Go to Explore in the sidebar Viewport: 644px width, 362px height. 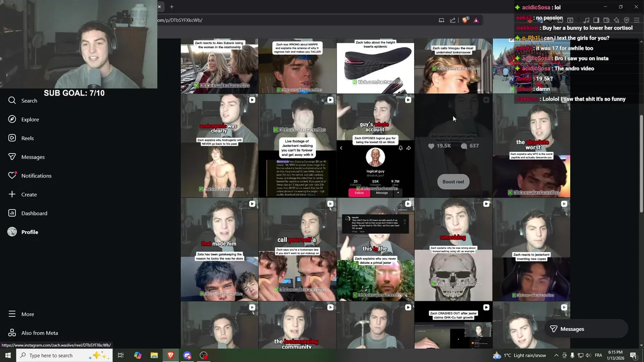pyautogui.click(x=24, y=119)
